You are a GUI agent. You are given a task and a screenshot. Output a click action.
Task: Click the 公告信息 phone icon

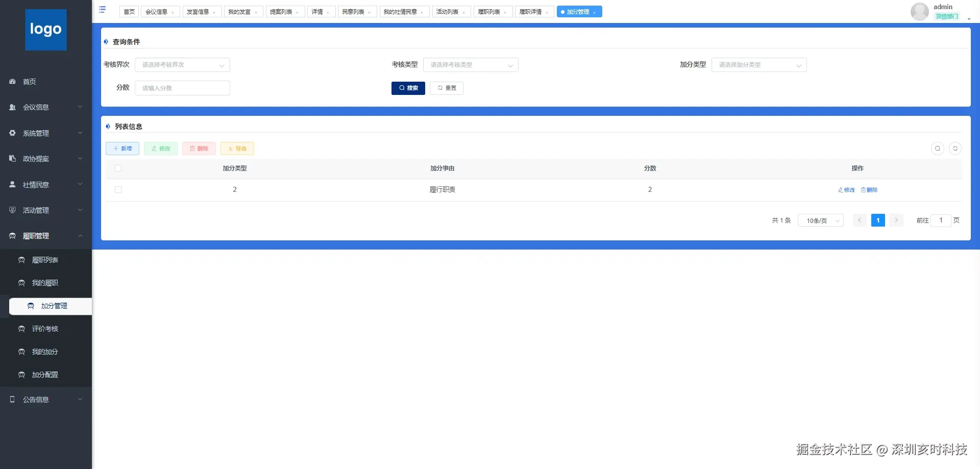click(12, 400)
